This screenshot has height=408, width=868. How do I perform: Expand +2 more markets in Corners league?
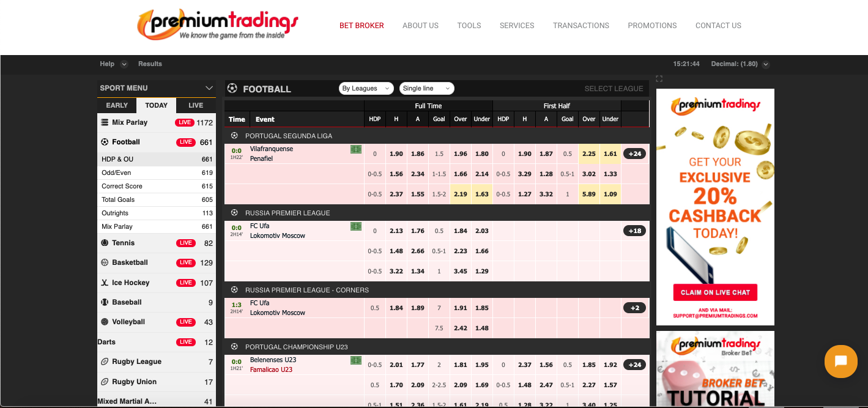coord(635,308)
